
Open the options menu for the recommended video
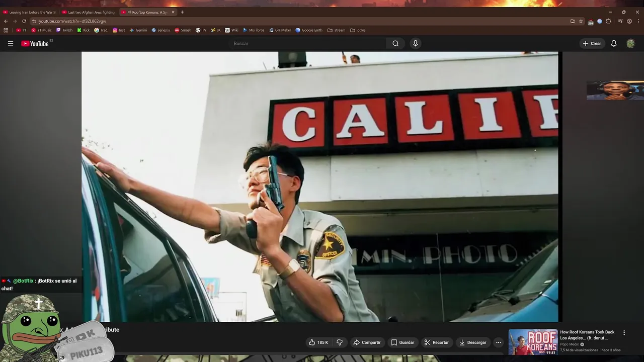(x=624, y=333)
